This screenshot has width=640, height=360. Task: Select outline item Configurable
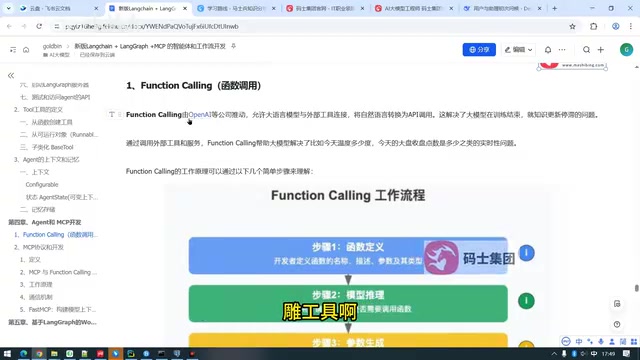[42, 184]
